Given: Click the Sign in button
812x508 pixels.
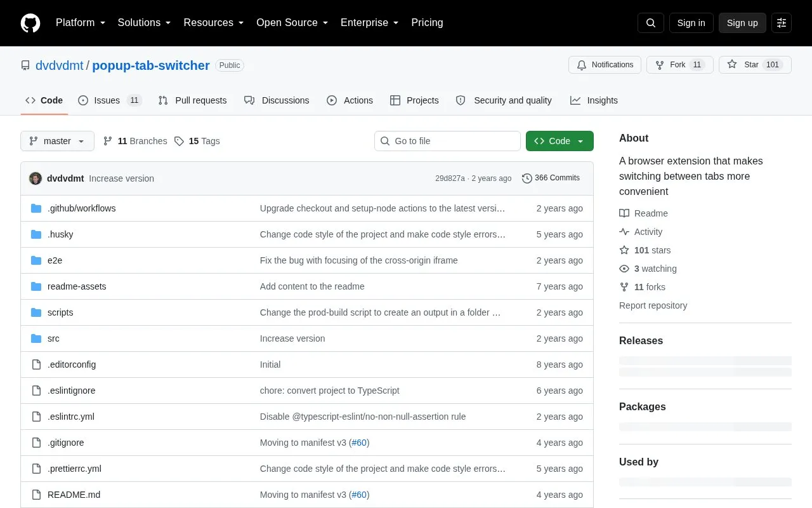Looking at the screenshot, I should tap(691, 23).
